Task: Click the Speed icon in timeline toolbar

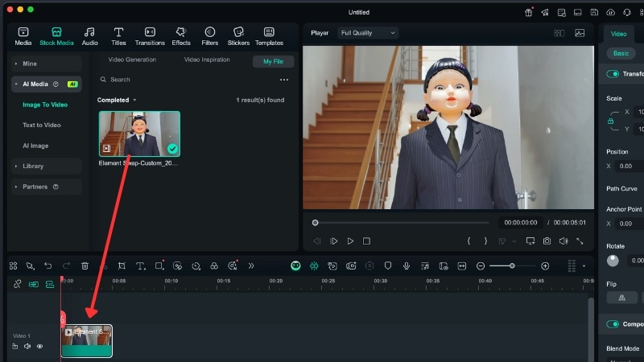Action: coord(196,266)
